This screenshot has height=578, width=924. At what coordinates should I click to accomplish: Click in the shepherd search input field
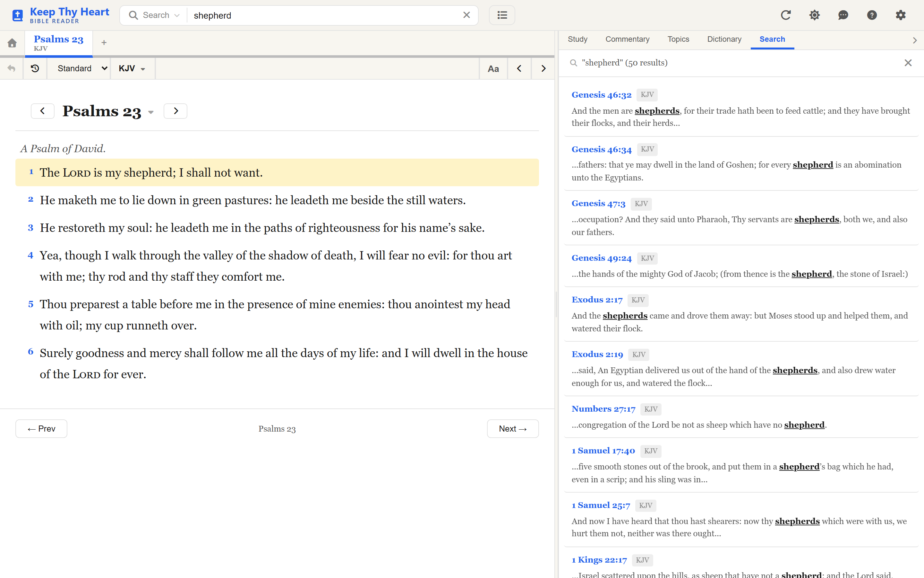pyautogui.click(x=325, y=15)
